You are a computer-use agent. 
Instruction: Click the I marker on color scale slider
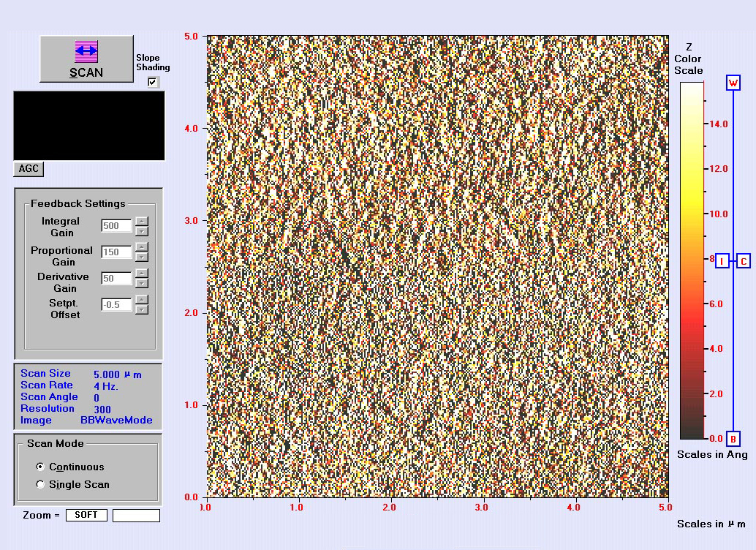point(722,262)
